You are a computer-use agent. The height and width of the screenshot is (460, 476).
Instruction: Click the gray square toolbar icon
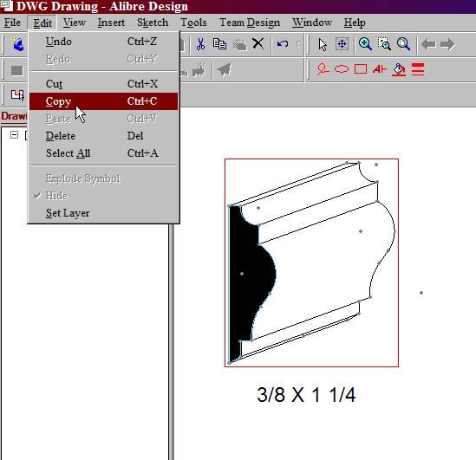click(x=17, y=70)
